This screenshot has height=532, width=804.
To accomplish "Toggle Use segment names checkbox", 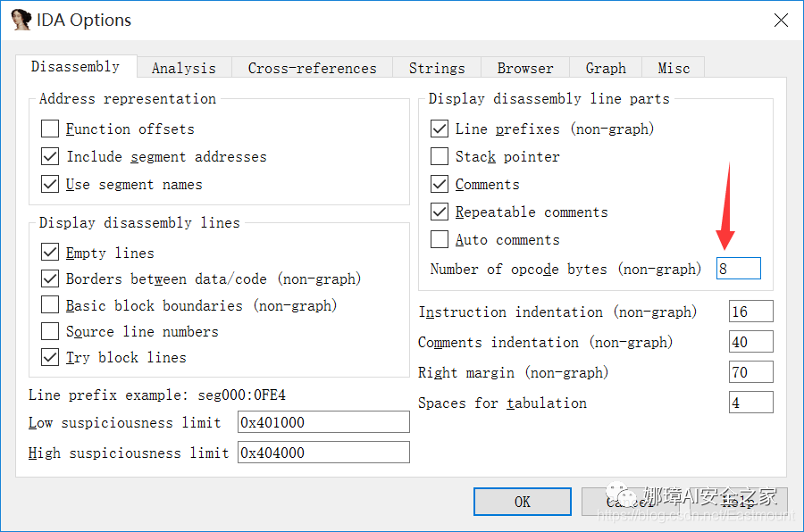I will click(x=50, y=184).
